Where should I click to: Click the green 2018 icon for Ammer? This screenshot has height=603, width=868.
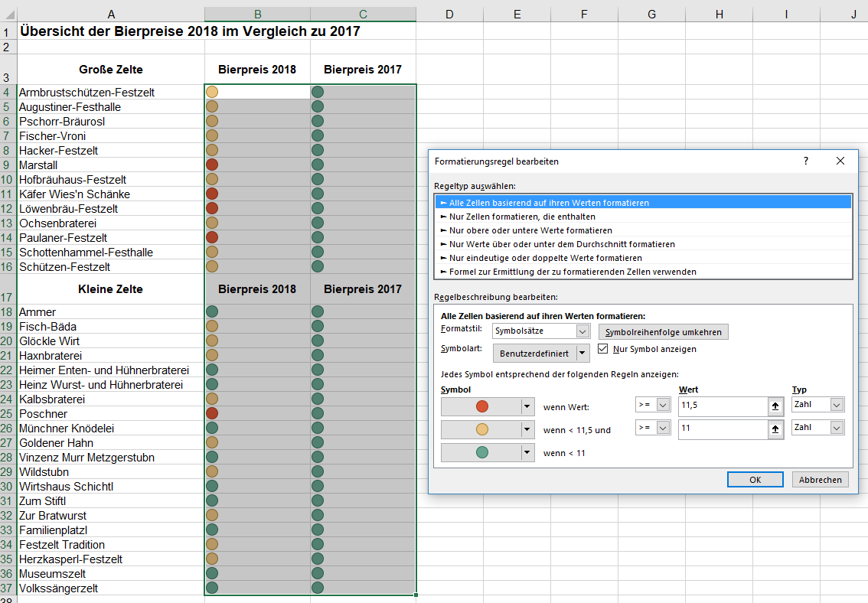212,312
